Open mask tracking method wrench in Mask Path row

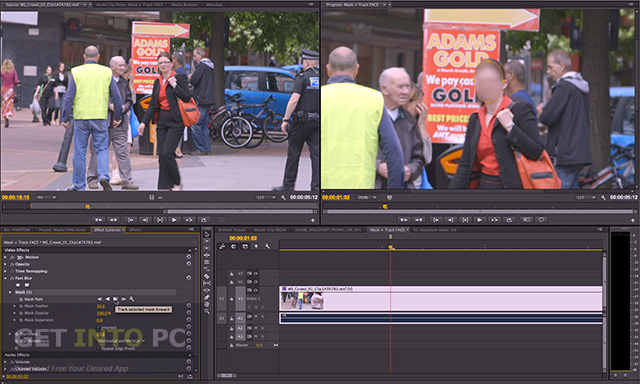point(132,299)
